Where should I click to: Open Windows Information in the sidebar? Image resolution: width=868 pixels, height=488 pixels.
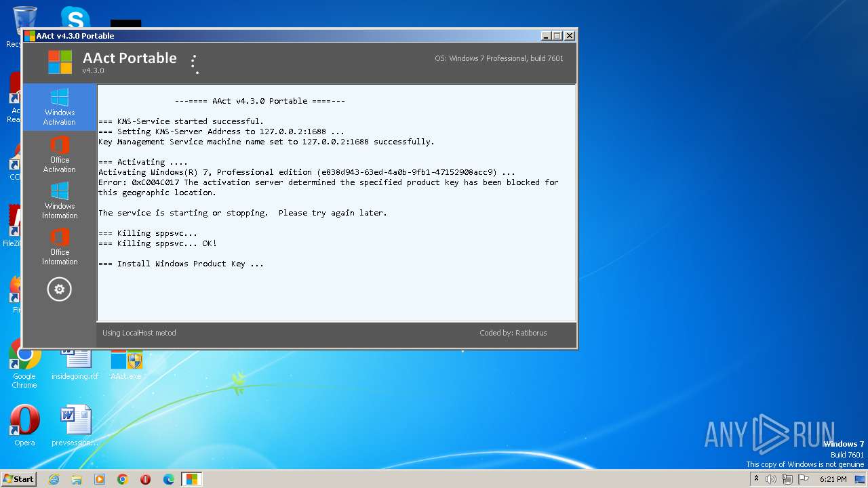point(60,201)
